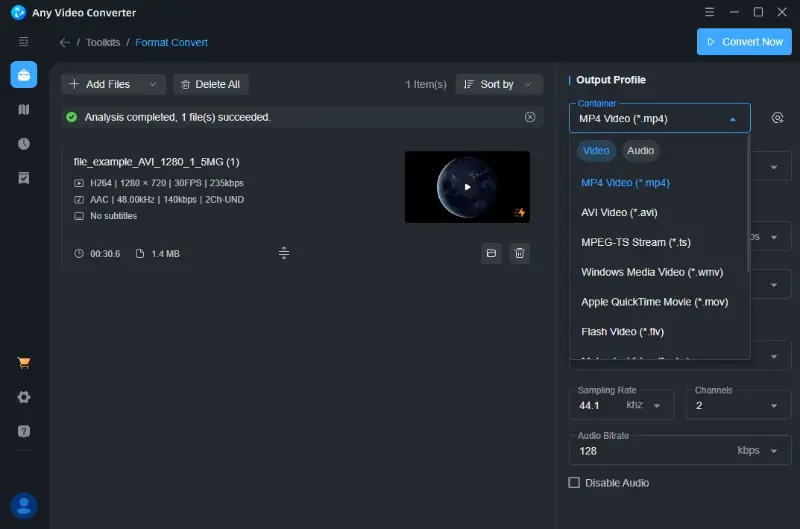The width and height of the screenshot is (800, 529).
Task: Select AVI Video (*.avi) from list
Action: pyautogui.click(x=619, y=212)
